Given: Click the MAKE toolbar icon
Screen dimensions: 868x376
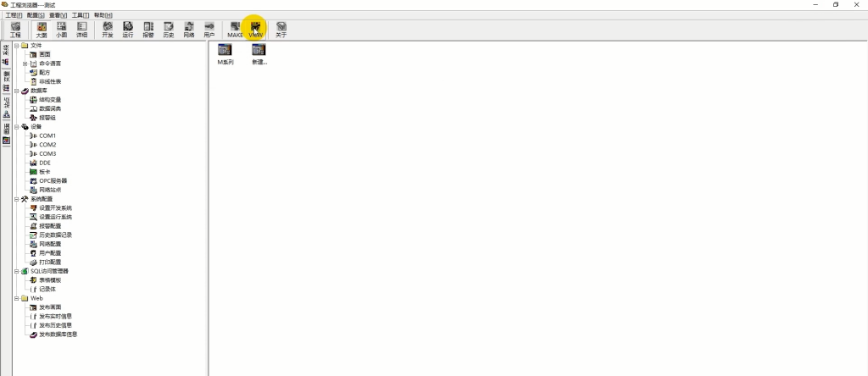Looking at the screenshot, I should pyautogui.click(x=236, y=30).
